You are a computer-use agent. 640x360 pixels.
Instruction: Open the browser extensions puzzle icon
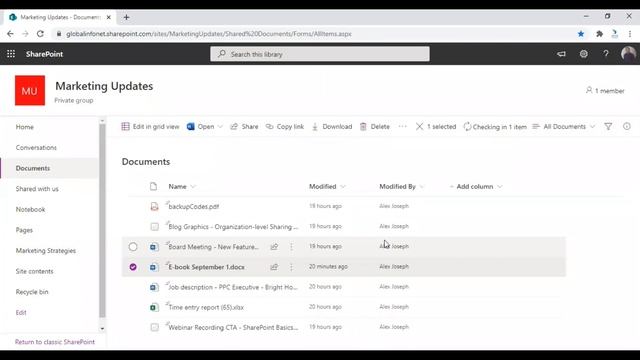[599, 34]
